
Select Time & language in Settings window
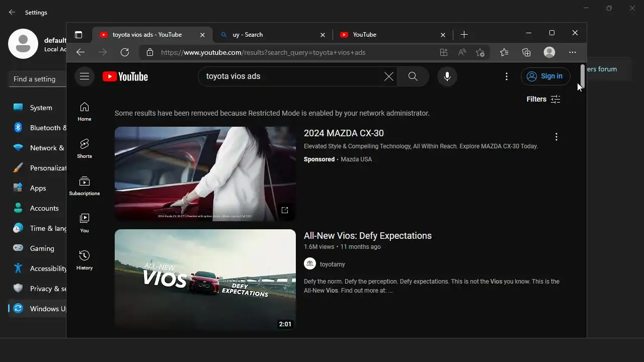tap(37, 228)
